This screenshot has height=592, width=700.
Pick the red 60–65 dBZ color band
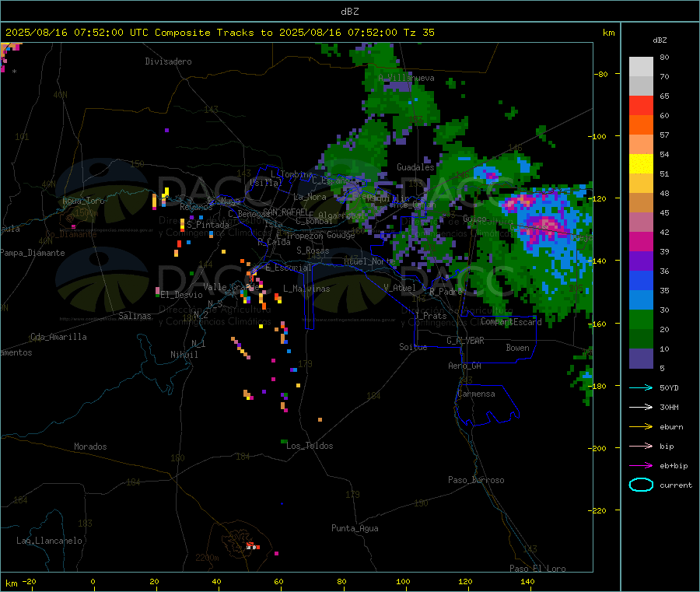coord(641,105)
